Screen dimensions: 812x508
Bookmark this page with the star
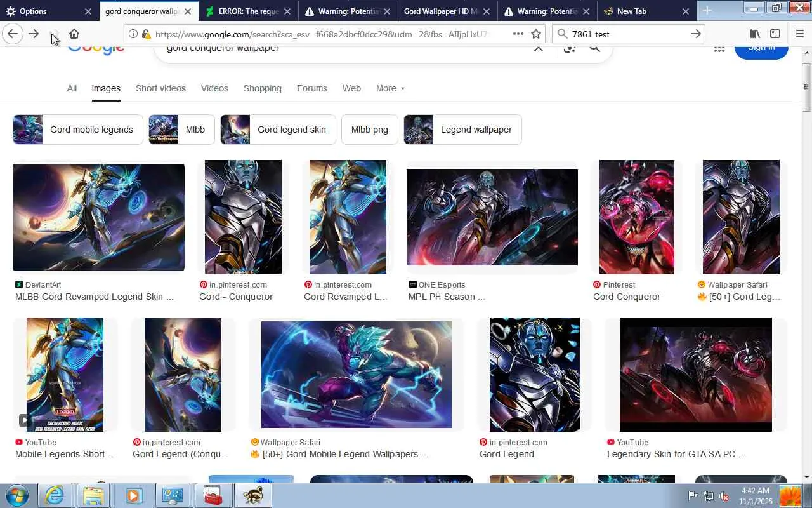click(536, 34)
